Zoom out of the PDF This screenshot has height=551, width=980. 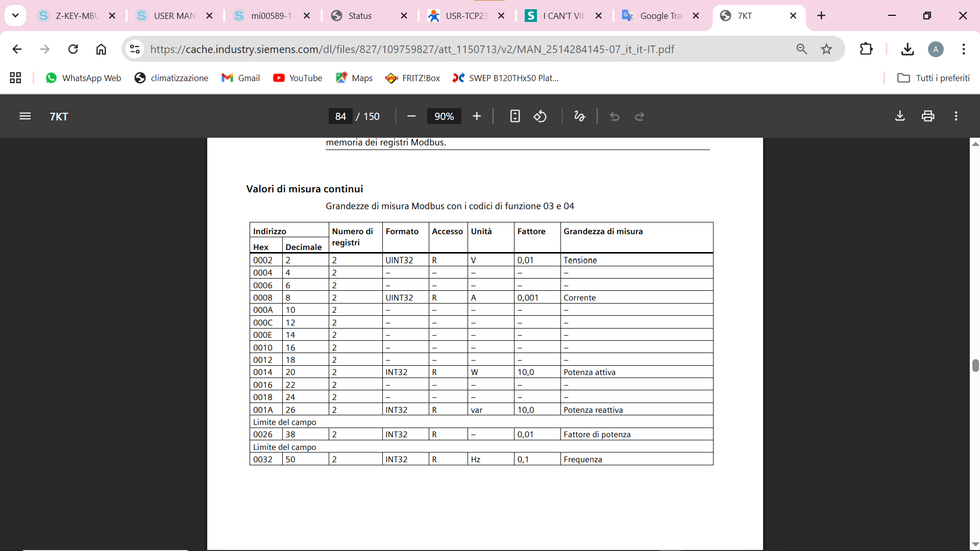[x=411, y=116]
